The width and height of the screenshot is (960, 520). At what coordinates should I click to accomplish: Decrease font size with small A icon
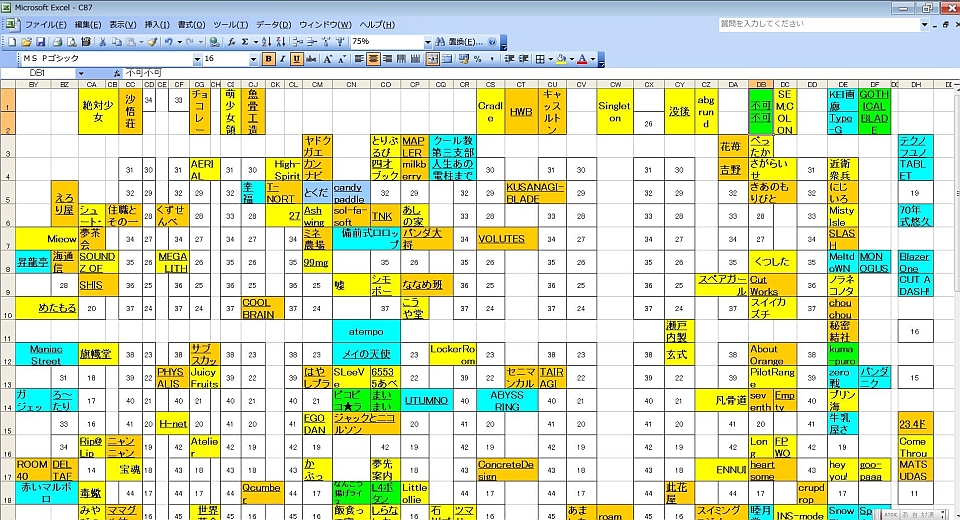342,59
